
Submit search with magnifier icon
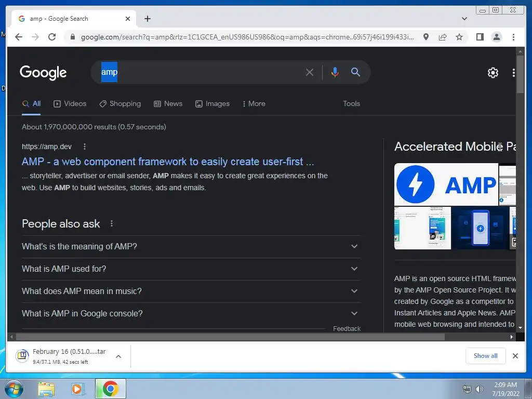point(355,72)
